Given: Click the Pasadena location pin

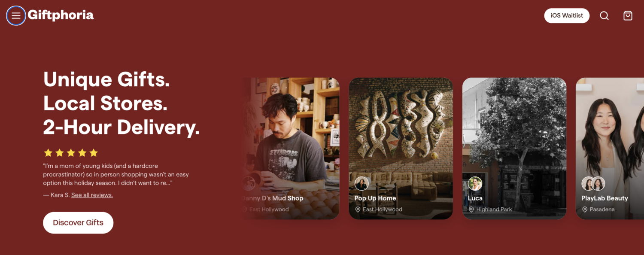Looking at the screenshot, I should (x=584, y=209).
